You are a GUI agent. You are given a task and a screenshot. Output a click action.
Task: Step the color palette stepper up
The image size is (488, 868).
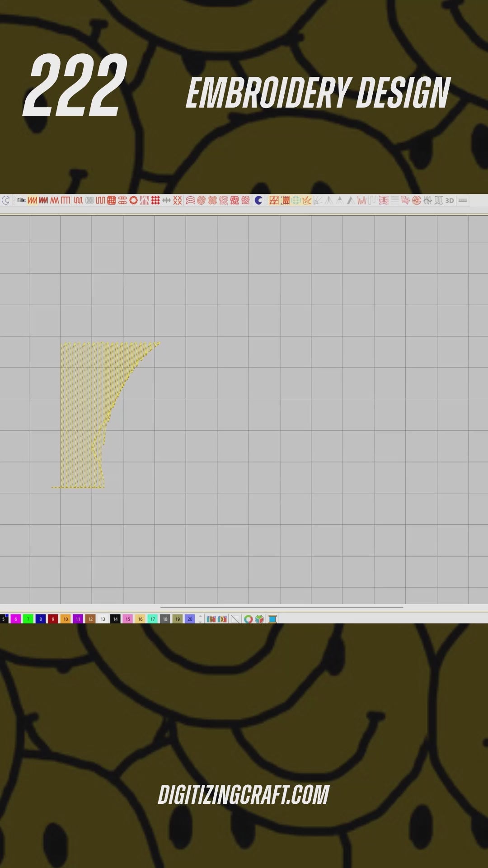(200, 617)
